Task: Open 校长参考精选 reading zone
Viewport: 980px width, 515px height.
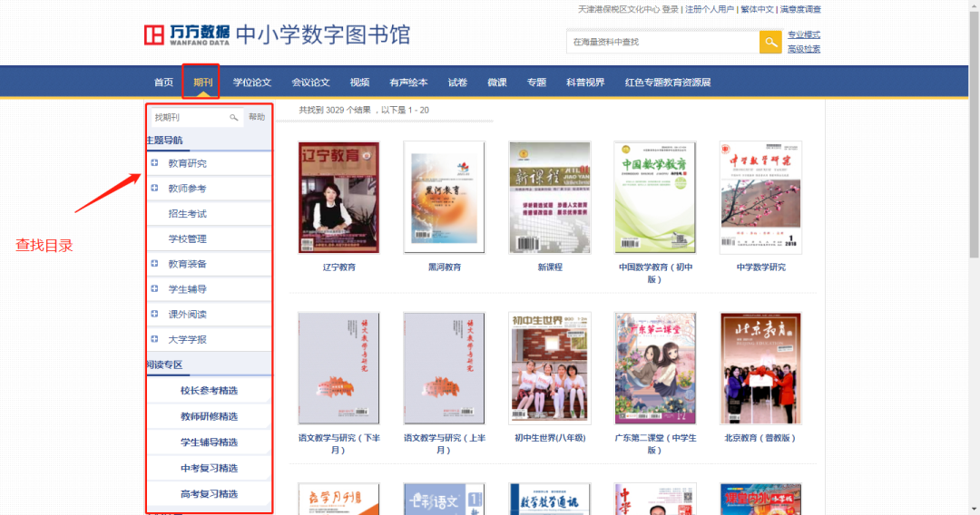Action: (209, 391)
